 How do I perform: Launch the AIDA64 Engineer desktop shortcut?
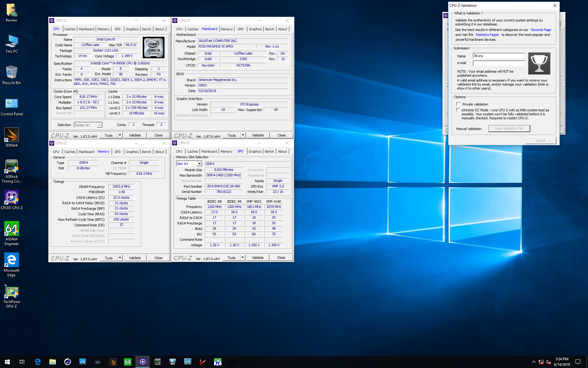[12, 234]
